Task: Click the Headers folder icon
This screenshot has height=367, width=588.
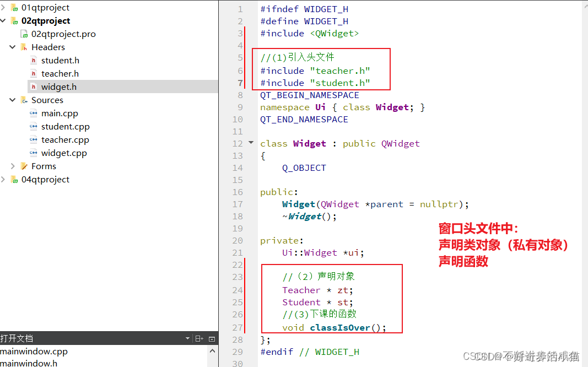Action: pos(24,47)
